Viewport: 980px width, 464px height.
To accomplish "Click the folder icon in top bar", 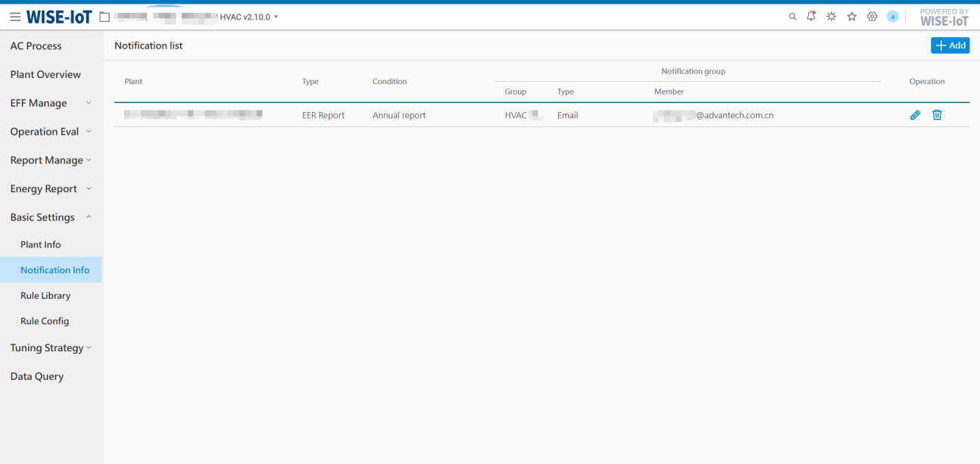I will click(x=105, y=17).
